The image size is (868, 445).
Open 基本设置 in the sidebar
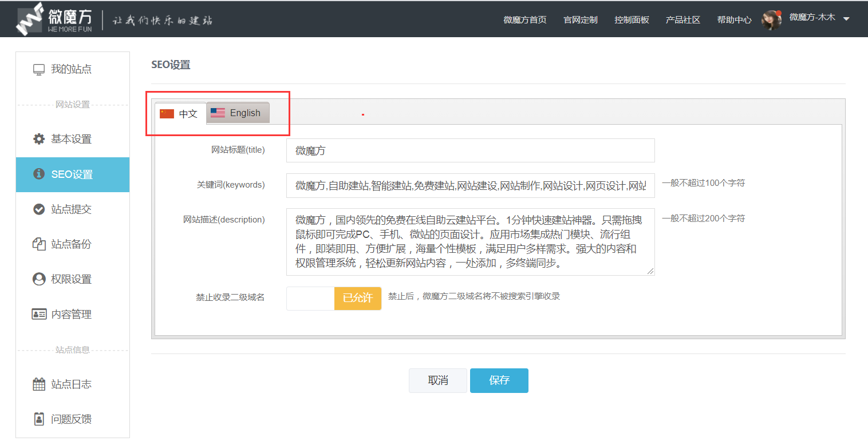click(73, 139)
